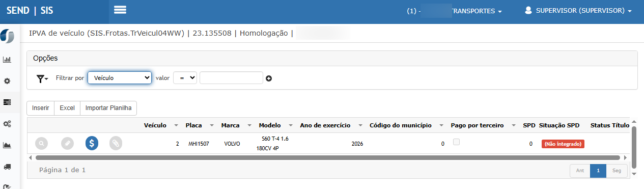Click the Inserir button

coord(41,108)
